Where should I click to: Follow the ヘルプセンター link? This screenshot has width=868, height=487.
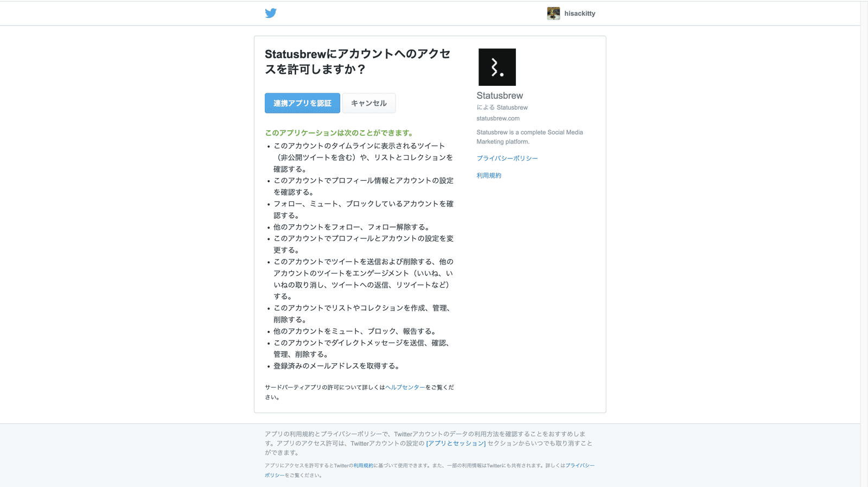coord(405,388)
